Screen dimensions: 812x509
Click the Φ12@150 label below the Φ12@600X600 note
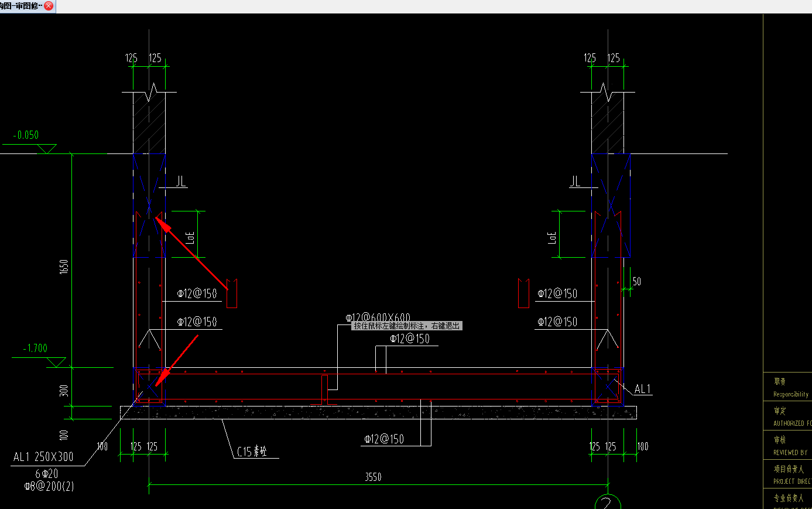point(410,339)
